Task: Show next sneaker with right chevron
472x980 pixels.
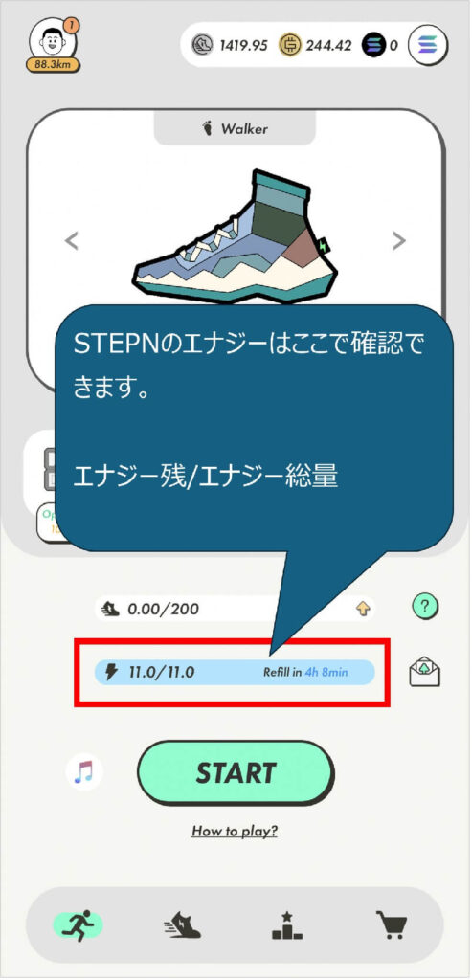Action: (x=398, y=240)
